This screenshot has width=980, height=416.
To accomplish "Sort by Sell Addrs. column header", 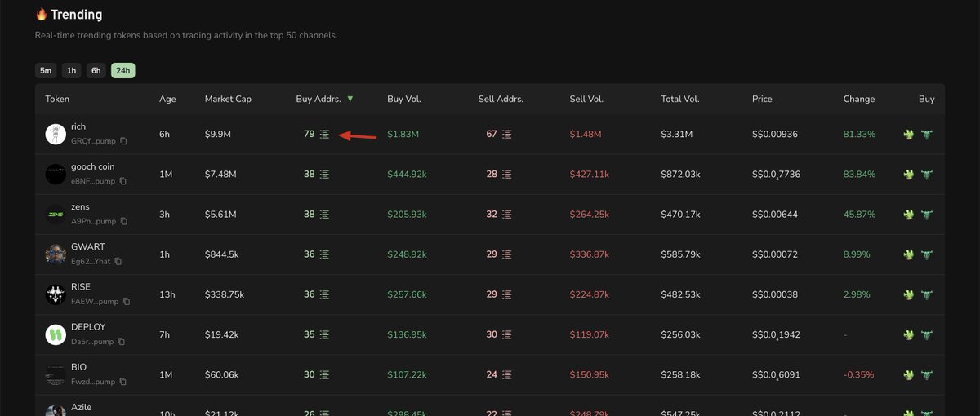I will (x=501, y=99).
